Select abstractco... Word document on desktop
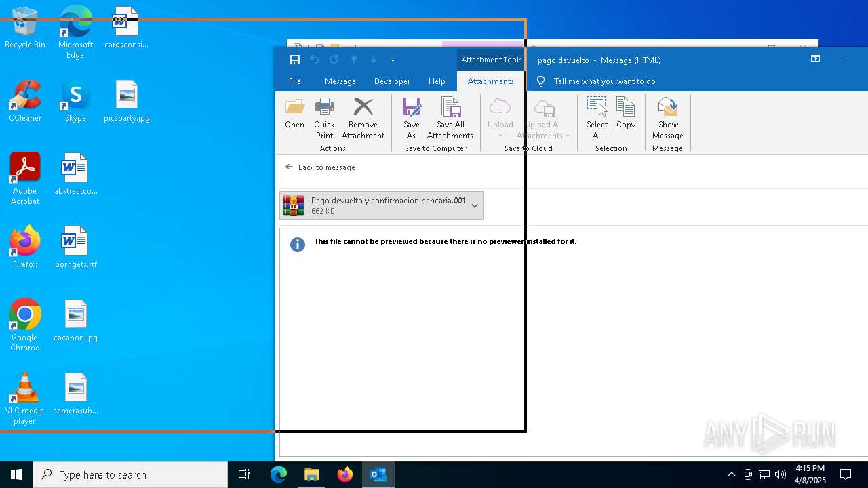 (x=75, y=175)
